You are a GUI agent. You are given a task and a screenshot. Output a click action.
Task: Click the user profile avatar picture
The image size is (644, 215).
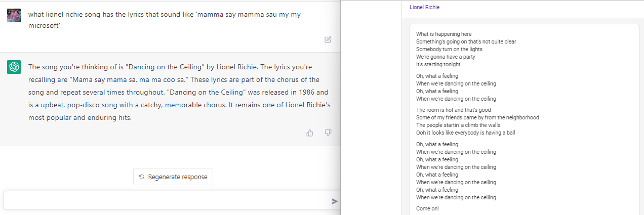(14, 15)
